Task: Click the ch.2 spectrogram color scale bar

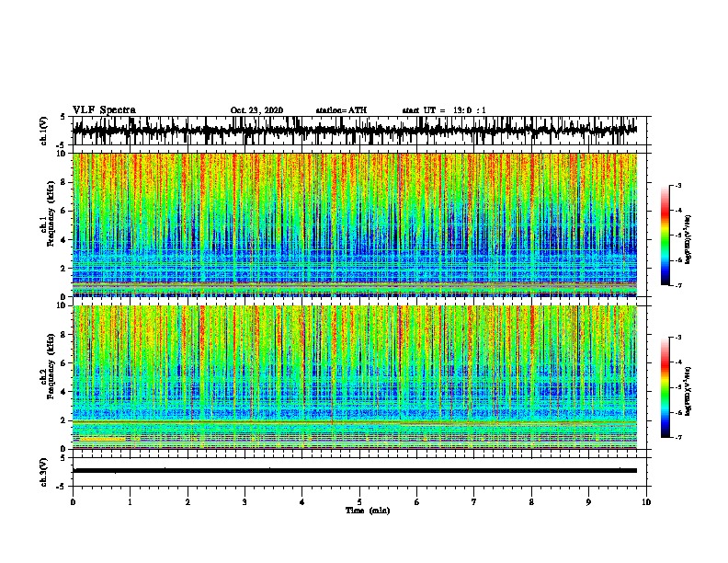Action: tap(665, 387)
